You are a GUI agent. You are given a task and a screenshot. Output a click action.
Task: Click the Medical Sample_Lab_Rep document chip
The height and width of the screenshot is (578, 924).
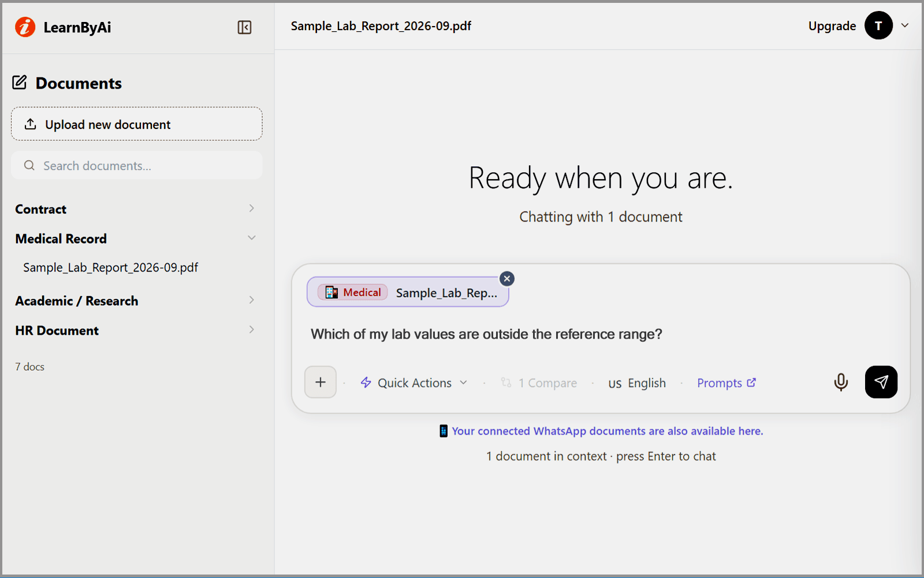408,292
